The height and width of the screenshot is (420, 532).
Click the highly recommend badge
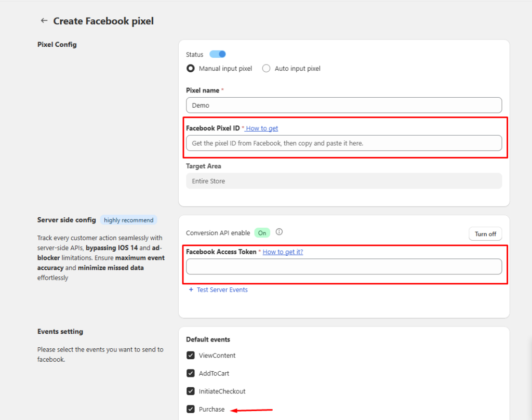click(x=128, y=219)
